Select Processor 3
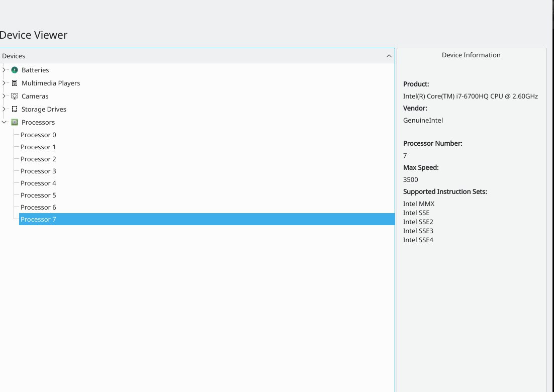The width and height of the screenshot is (554, 392). pyautogui.click(x=38, y=171)
